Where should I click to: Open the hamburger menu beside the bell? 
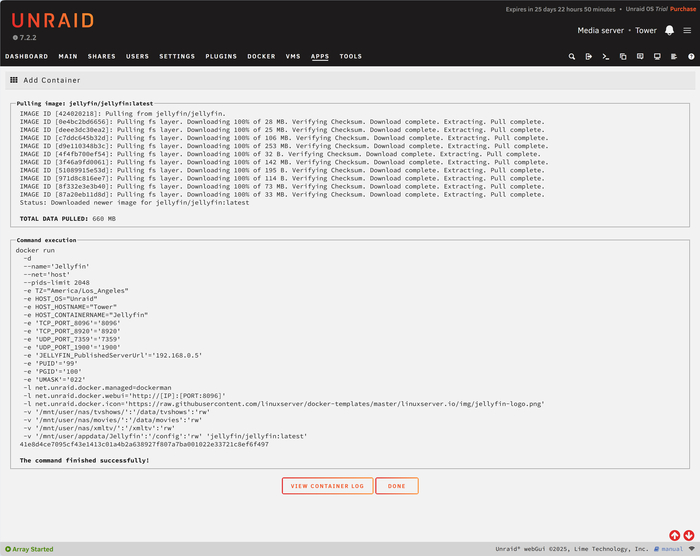pos(687,30)
